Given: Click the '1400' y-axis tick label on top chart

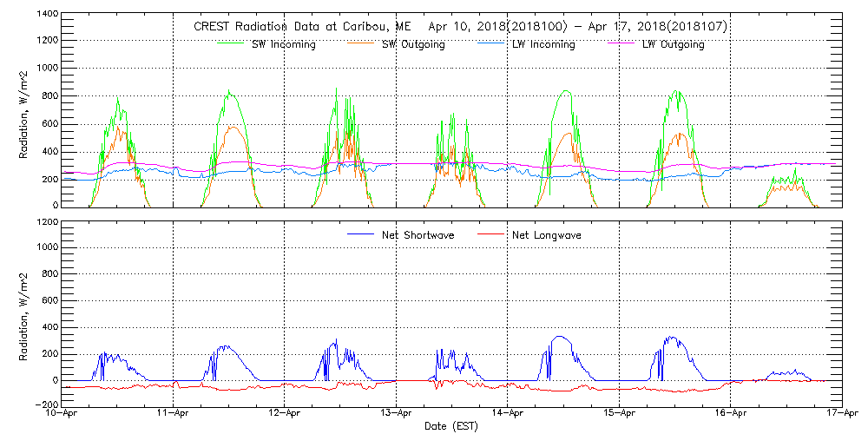Looking at the screenshot, I should coord(47,15).
